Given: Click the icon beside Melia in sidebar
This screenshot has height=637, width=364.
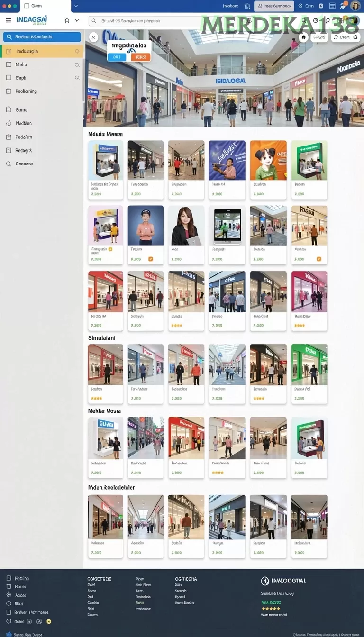Looking at the screenshot, I should pos(8,64).
